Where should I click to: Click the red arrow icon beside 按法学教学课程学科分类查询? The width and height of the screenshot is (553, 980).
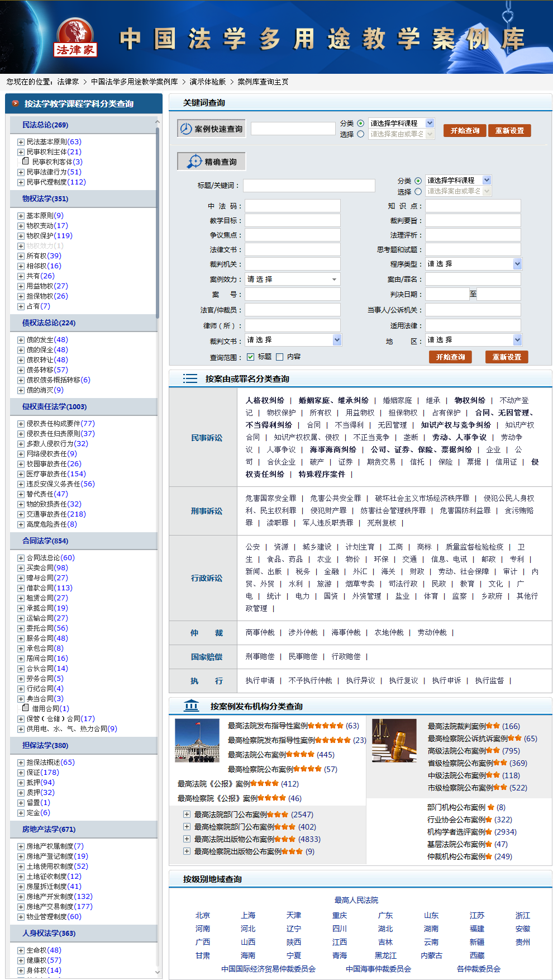15,103
